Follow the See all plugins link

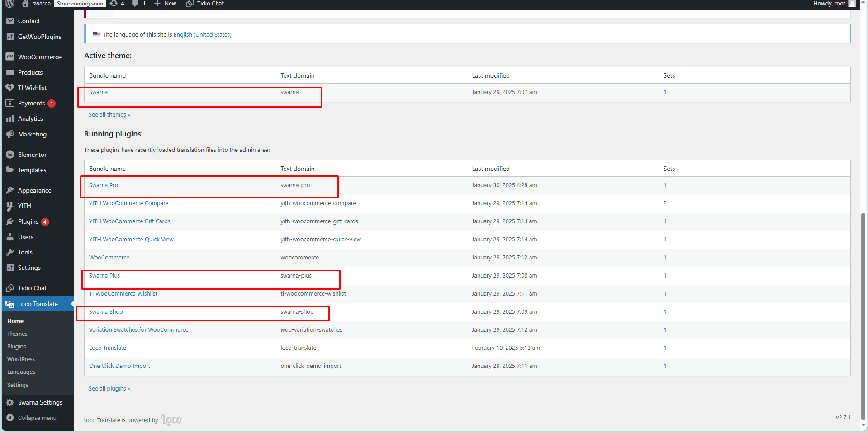[x=109, y=388]
